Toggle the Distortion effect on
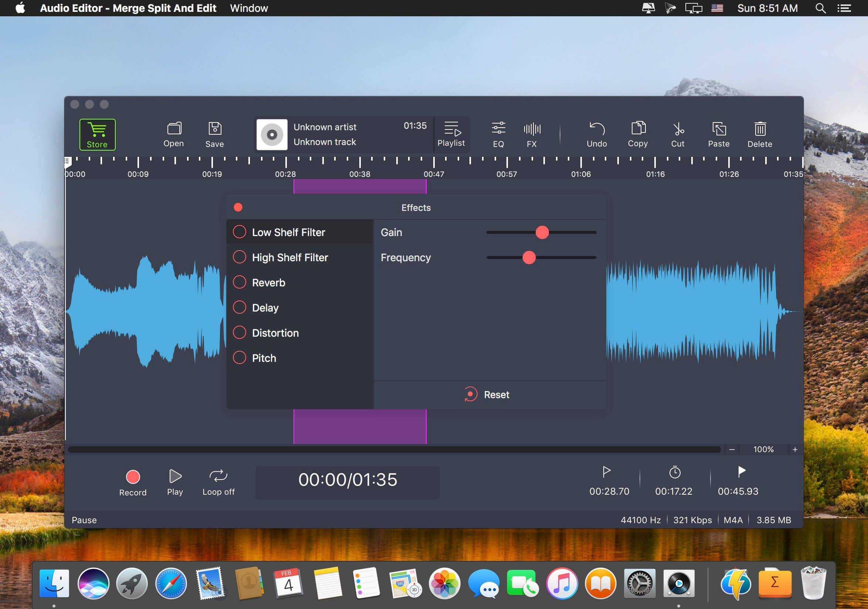The width and height of the screenshot is (868, 609). (240, 333)
